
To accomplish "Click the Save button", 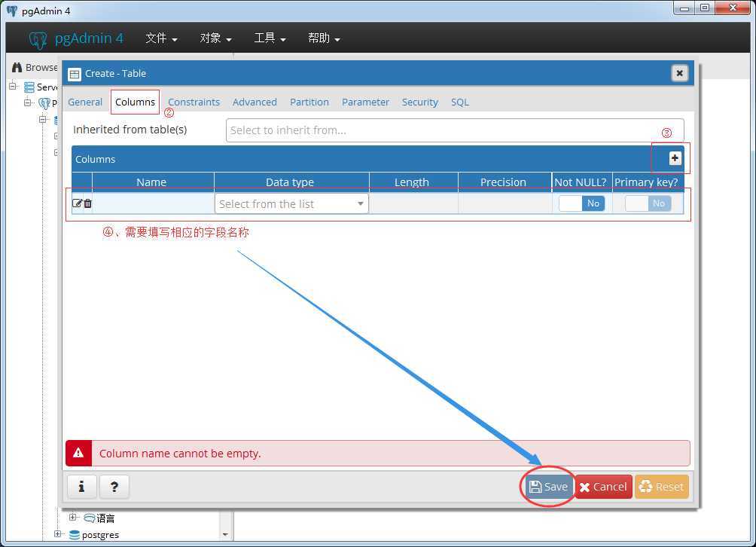I will point(549,486).
